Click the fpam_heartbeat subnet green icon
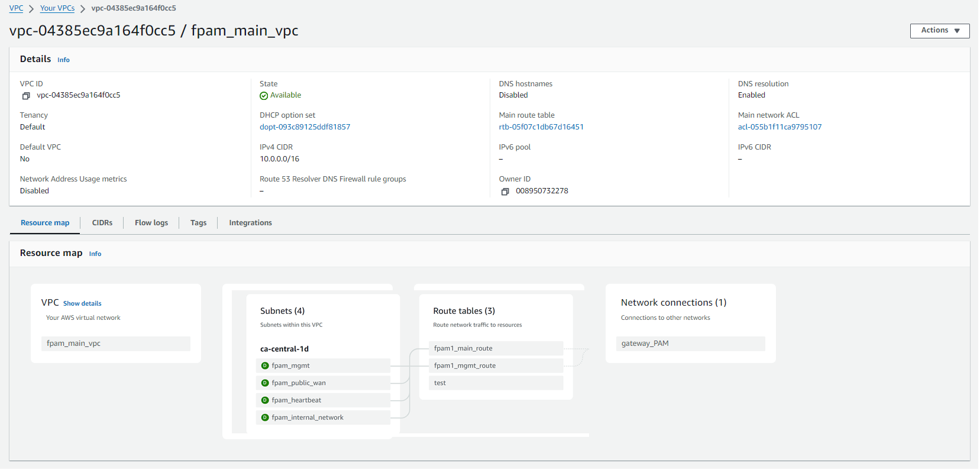The image size is (980, 470). click(265, 400)
